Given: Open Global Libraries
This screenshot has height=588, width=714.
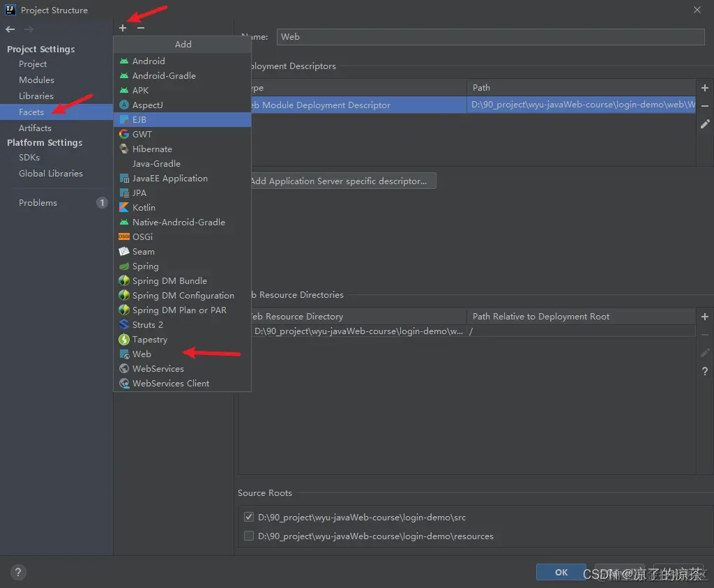Looking at the screenshot, I should pyautogui.click(x=50, y=173).
